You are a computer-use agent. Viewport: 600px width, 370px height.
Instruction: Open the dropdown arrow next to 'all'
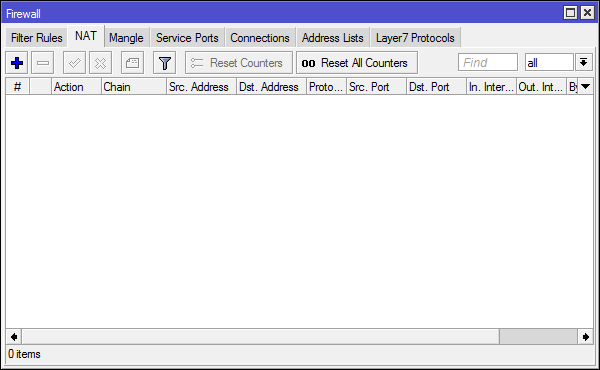[x=584, y=62]
